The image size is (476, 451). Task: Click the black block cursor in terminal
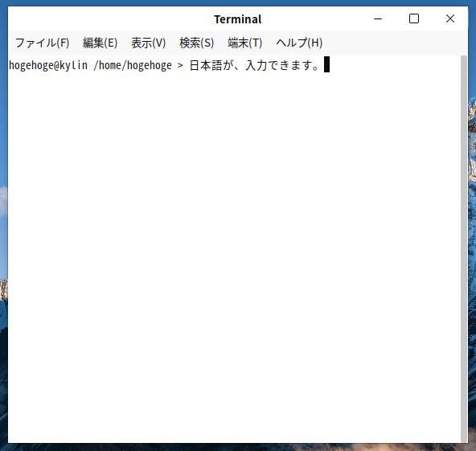coord(326,64)
